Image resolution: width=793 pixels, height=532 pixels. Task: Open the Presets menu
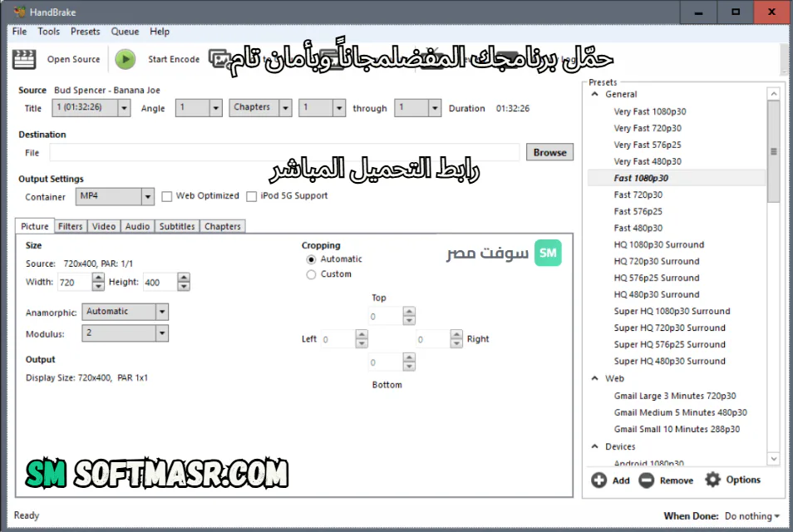(85, 32)
